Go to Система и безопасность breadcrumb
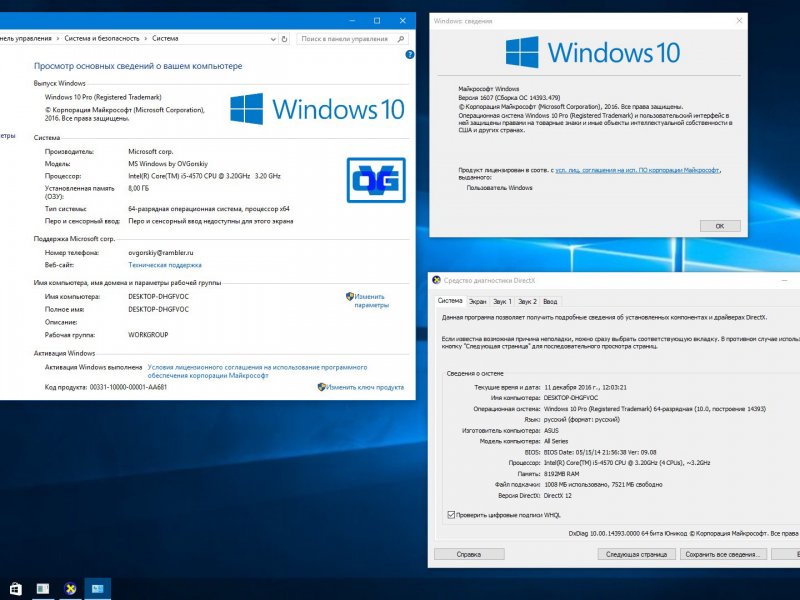Screen dimensions: 800x600 [x=102, y=38]
